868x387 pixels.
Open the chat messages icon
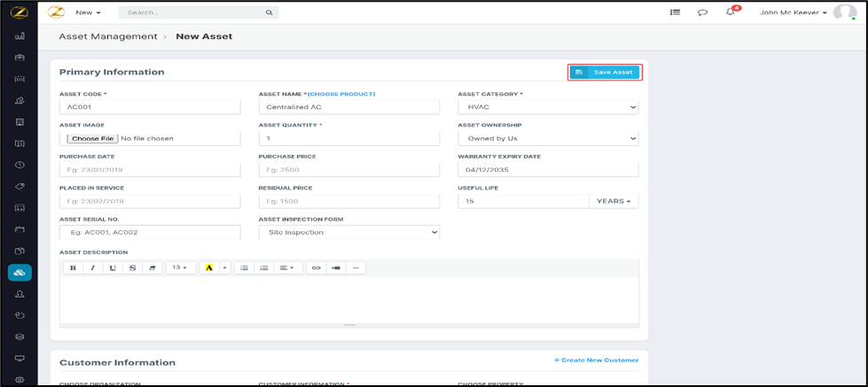tap(702, 12)
